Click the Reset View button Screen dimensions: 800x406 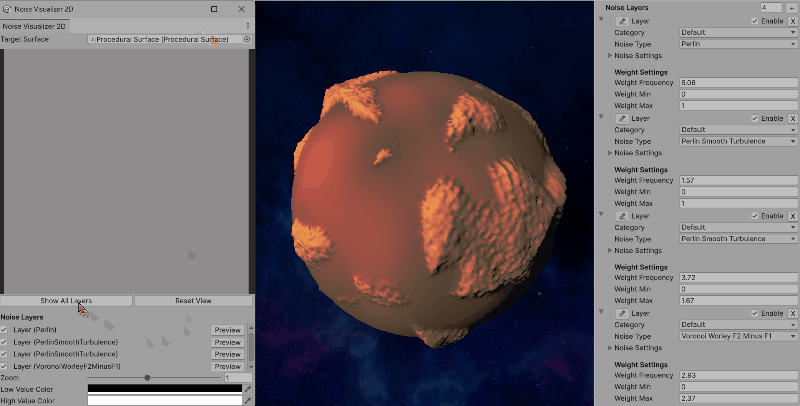click(193, 301)
